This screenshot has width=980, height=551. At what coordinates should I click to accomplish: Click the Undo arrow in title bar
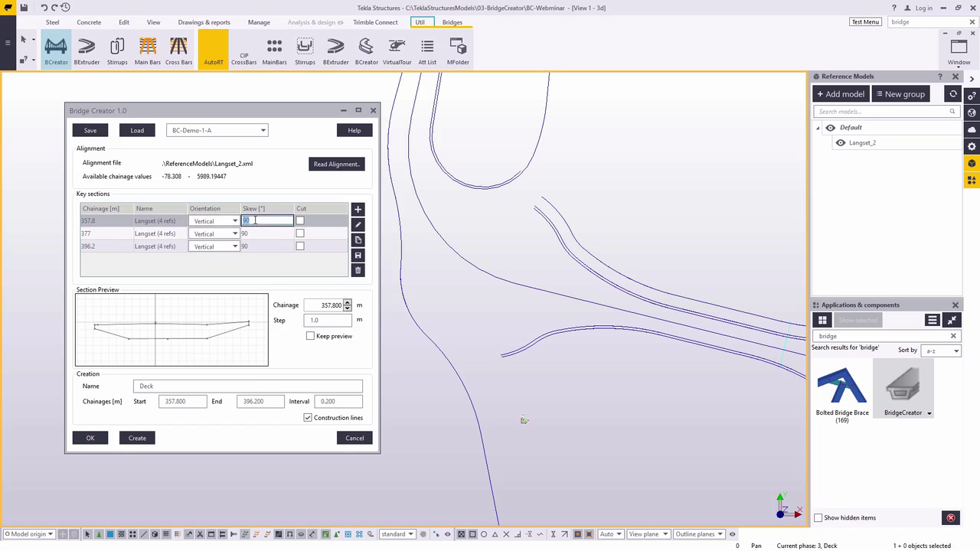pyautogui.click(x=44, y=8)
